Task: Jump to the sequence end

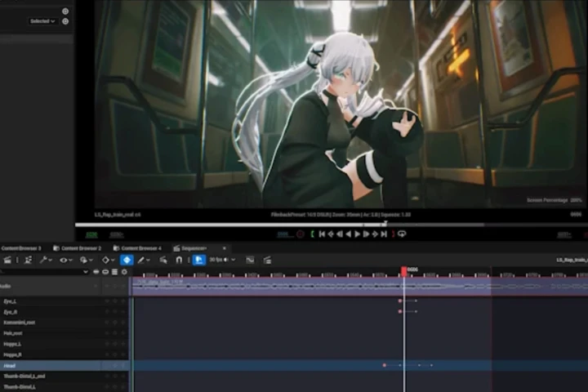Action: pyautogui.click(x=384, y=234)
